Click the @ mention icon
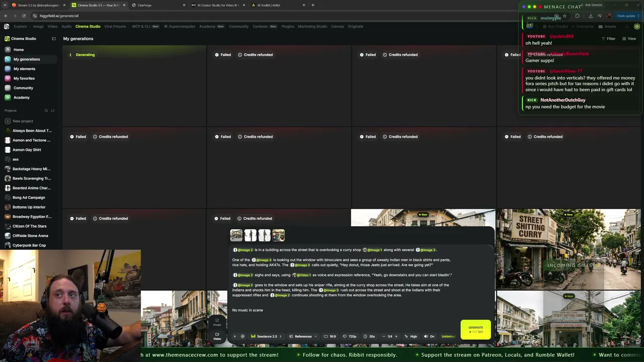The width and height of the screenshot is (644, 362). pos(243,336)
